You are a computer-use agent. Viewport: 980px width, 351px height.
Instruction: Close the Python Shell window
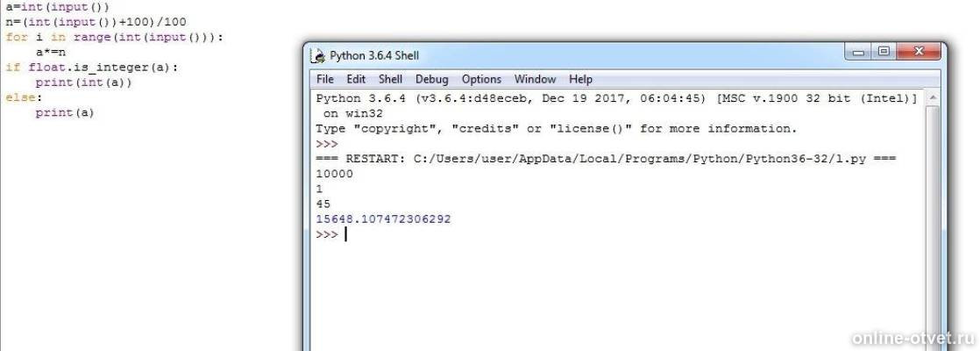click(x=918, y=53)
